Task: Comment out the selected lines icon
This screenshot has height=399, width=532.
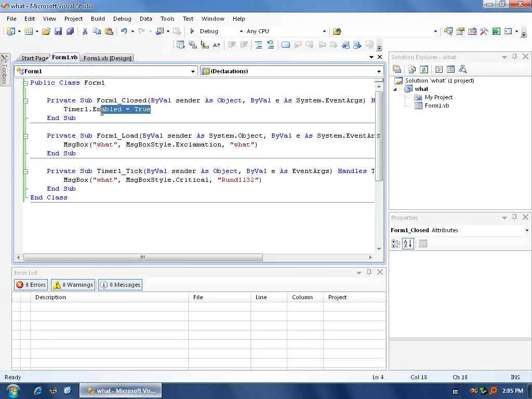Action: click(259, 45)
